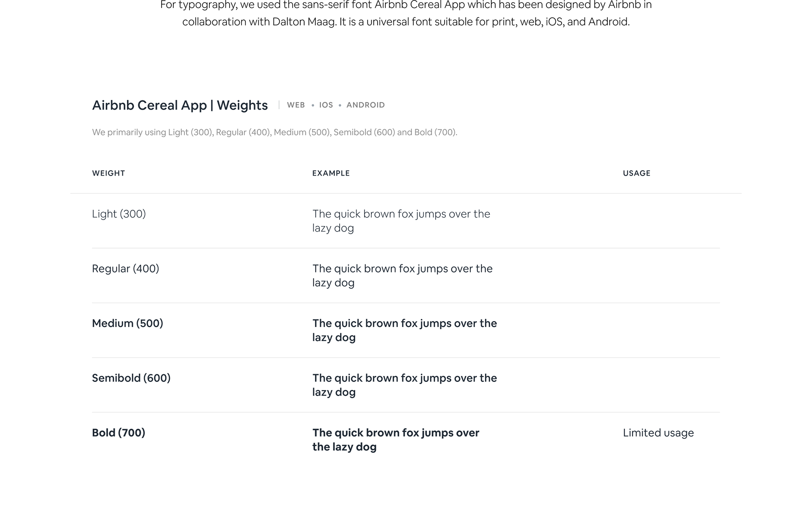Select the Medium (500) weight label
Screen dimensions: 812x518
pyautogui.click(x=128, y=323)
